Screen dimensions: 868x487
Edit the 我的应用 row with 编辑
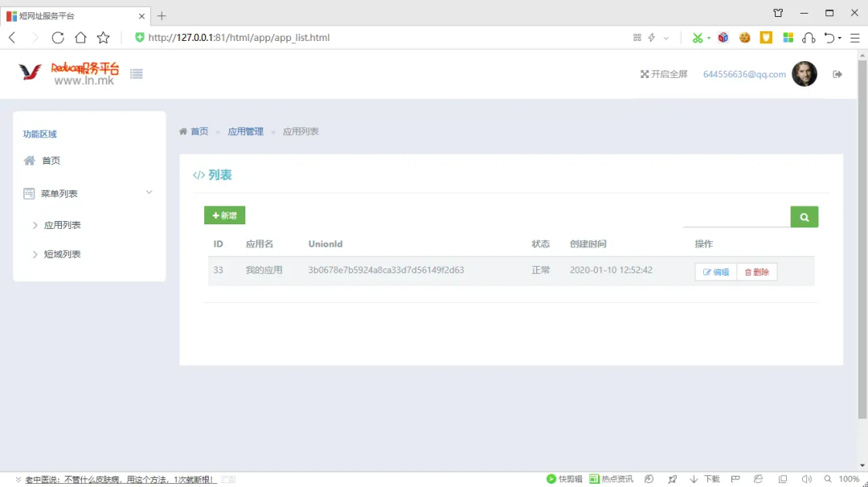715,272
